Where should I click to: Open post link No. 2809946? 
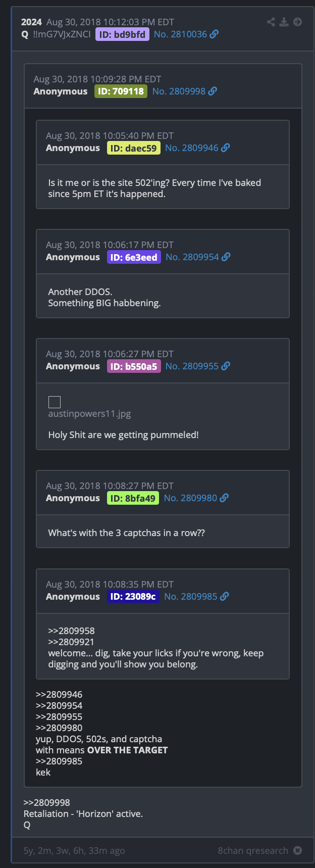coord(192,148)
